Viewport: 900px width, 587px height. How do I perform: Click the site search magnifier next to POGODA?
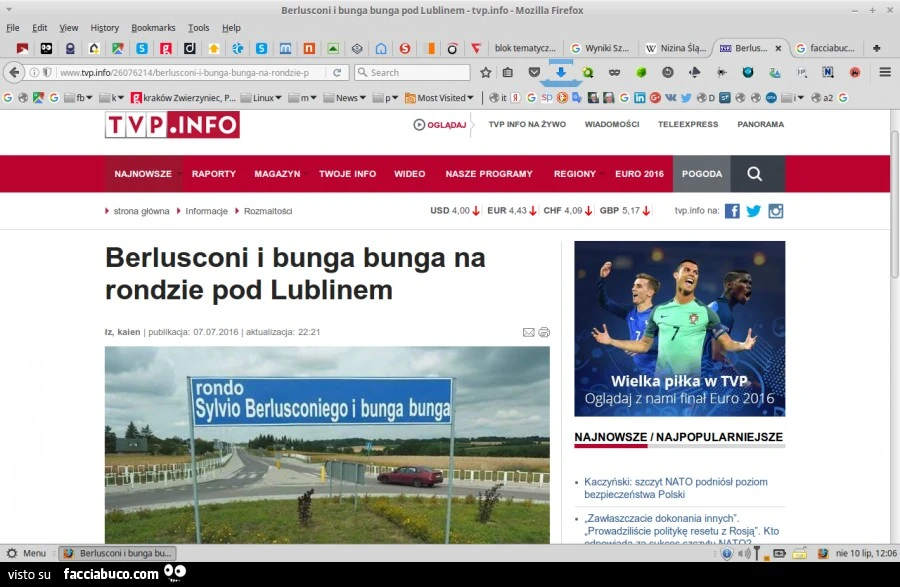click(x=755, y=174)
